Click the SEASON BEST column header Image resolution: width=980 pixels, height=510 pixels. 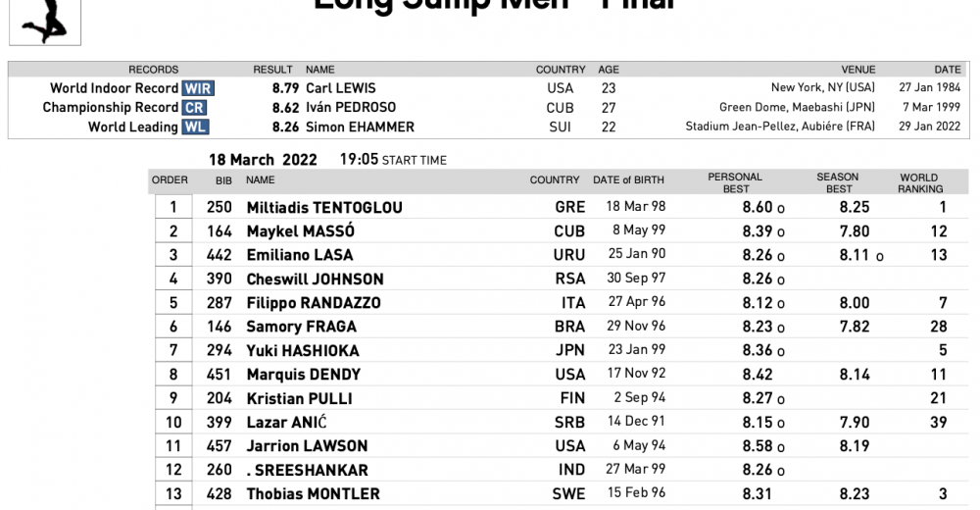coord(838,183)
